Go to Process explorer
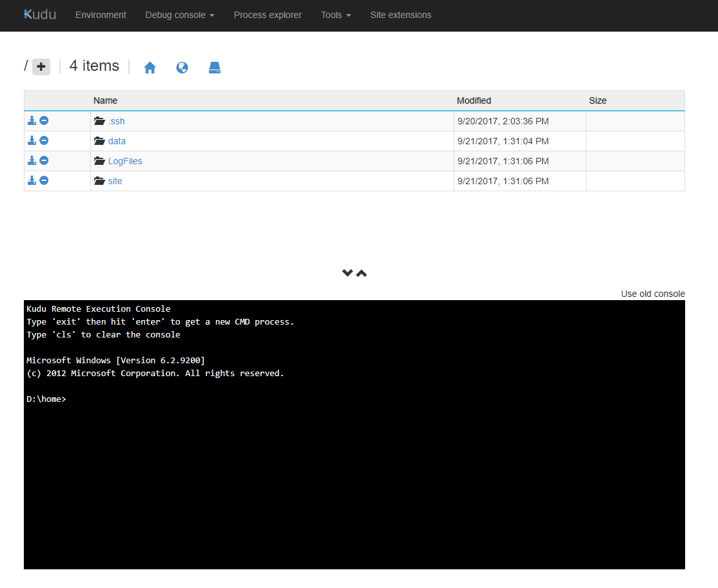This screenshot has width=718, height=588. click(267, 15)
